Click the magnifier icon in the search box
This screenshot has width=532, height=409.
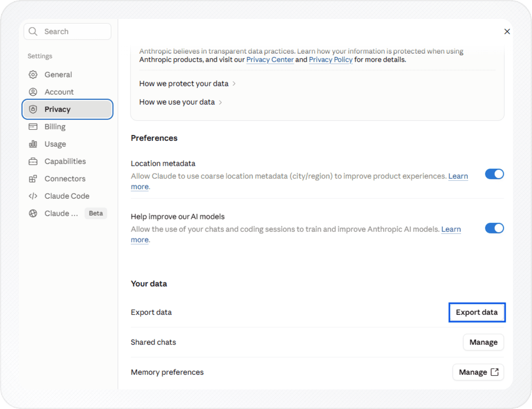tap(33, 32)
